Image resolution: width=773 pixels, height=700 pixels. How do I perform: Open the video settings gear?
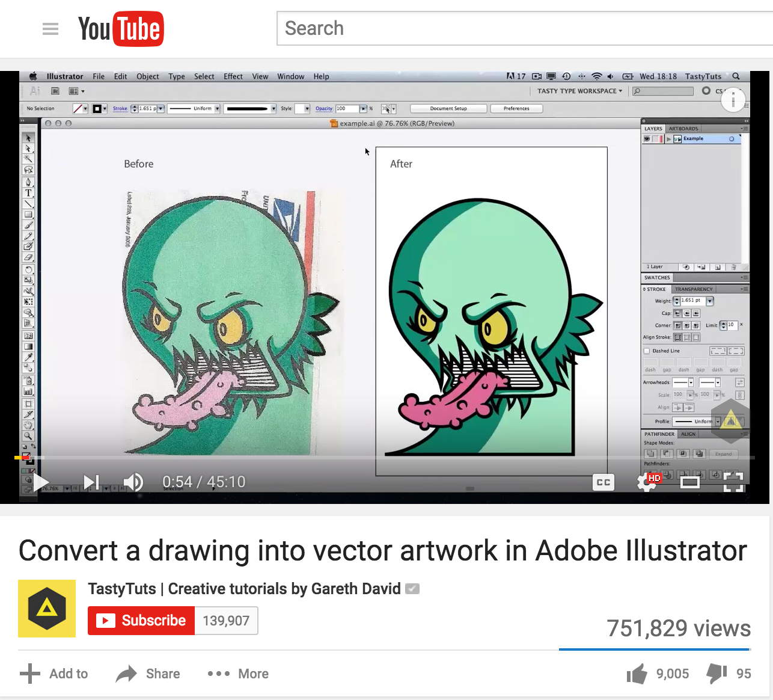647,482
